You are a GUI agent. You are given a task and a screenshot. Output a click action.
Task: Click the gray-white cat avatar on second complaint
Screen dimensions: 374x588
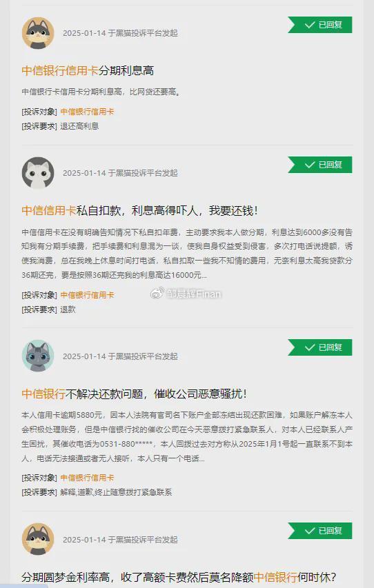(x=38, y=173)
